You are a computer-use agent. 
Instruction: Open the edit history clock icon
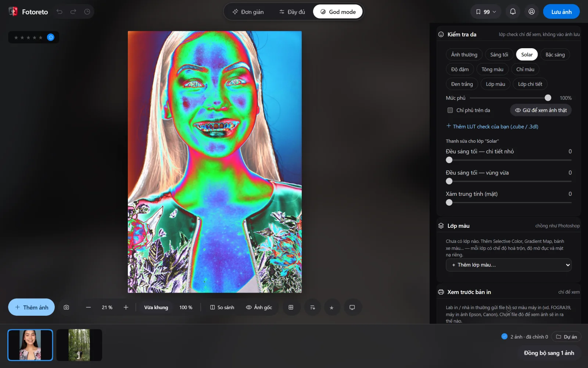87,12
